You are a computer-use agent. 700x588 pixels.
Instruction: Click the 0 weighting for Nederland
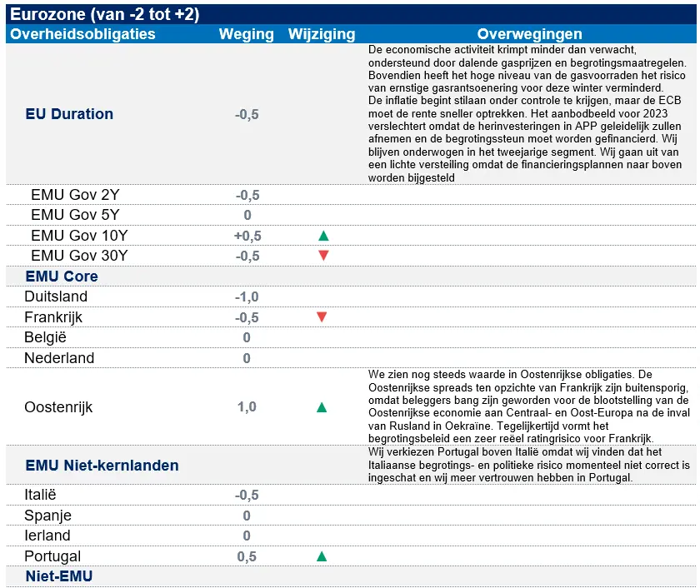[x=247, y=358]
